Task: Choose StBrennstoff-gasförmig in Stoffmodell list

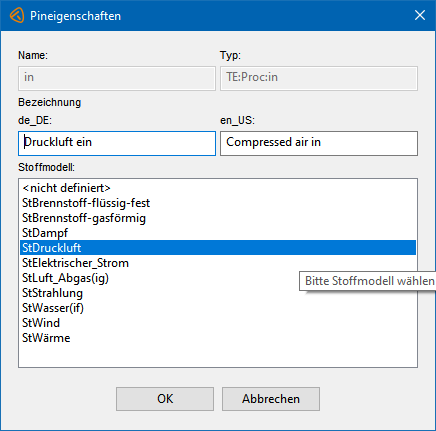Action: click(x=218, y=218)
